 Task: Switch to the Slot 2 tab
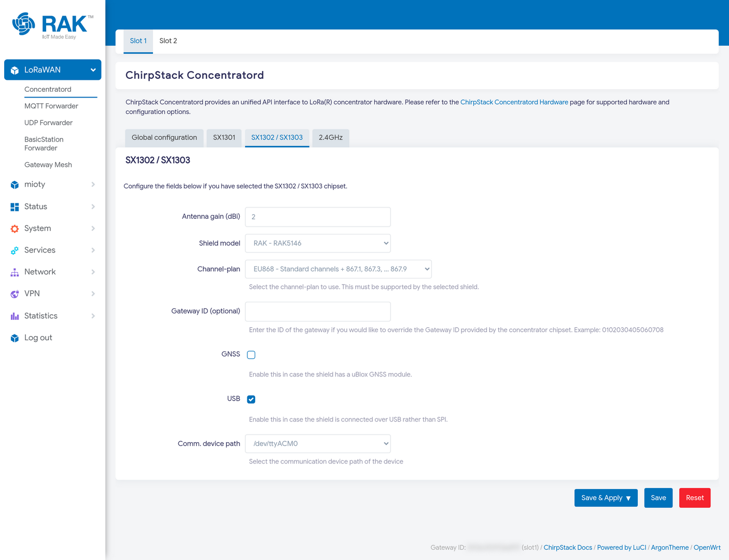(168, 41)
